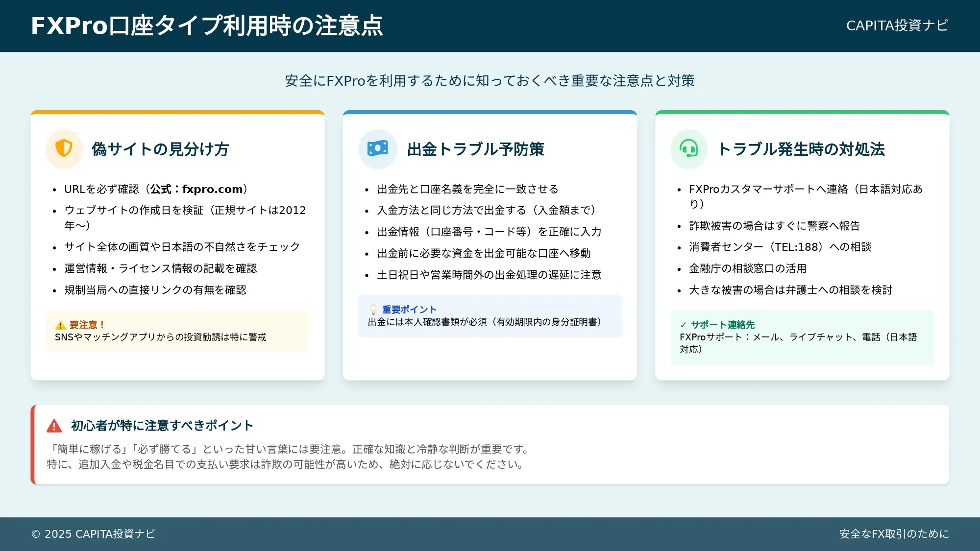The image size is (980, 551).
Task: Click the bullet FXProカスタマーサポートへ連絡
Action: pyautogui.click(x=806, y=196)
